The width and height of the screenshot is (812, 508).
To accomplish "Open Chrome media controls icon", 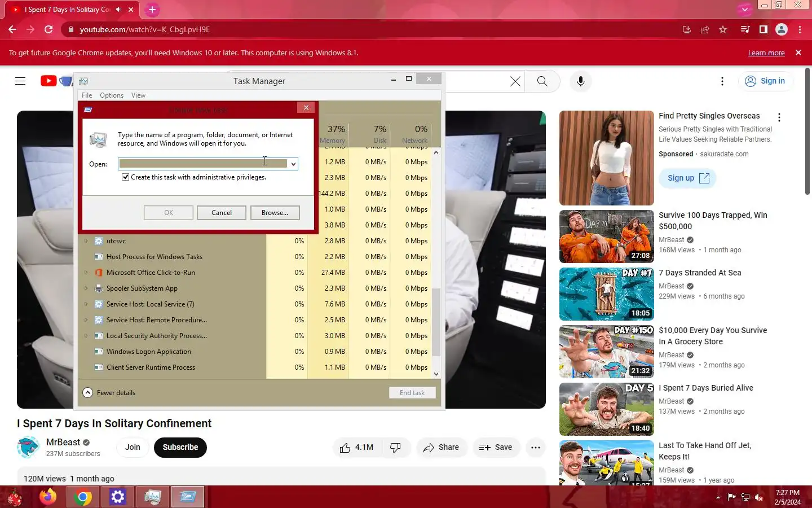I will point(745,29).
